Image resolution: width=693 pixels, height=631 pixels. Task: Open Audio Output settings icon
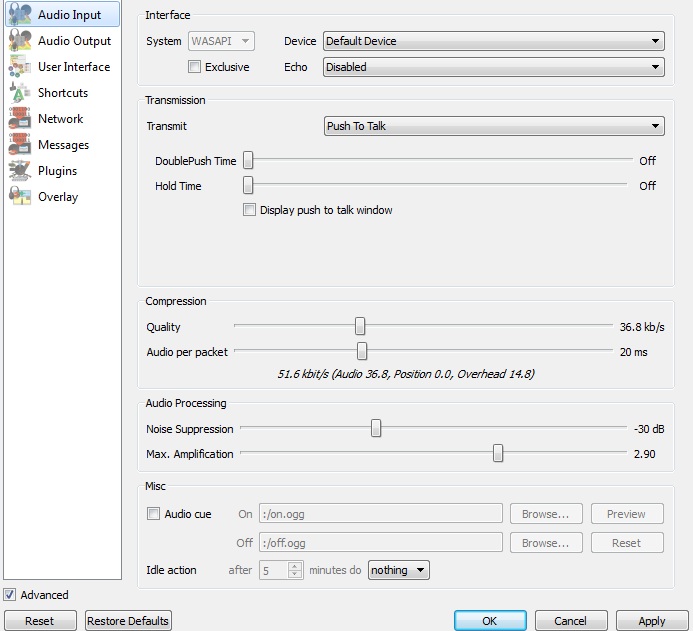20,41
